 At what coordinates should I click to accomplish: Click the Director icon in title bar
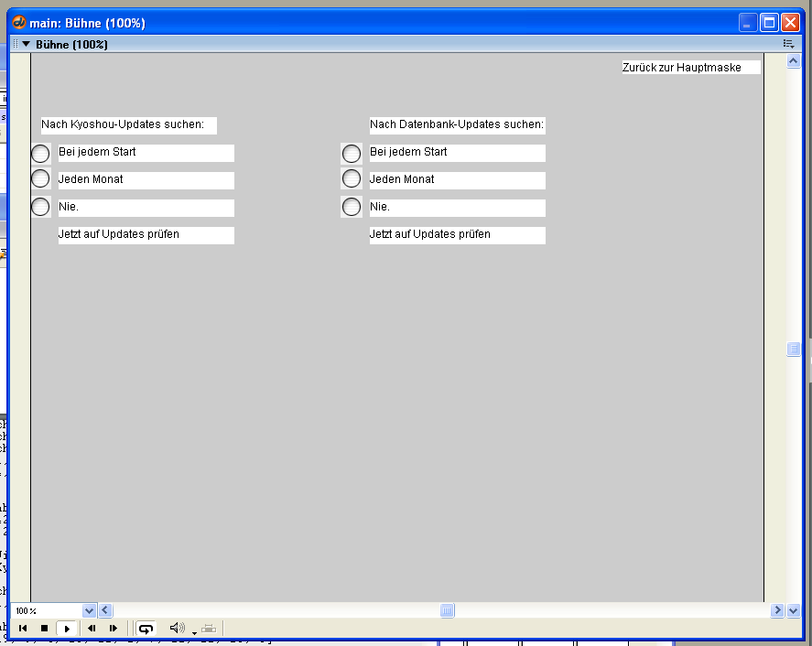(18, 23)
